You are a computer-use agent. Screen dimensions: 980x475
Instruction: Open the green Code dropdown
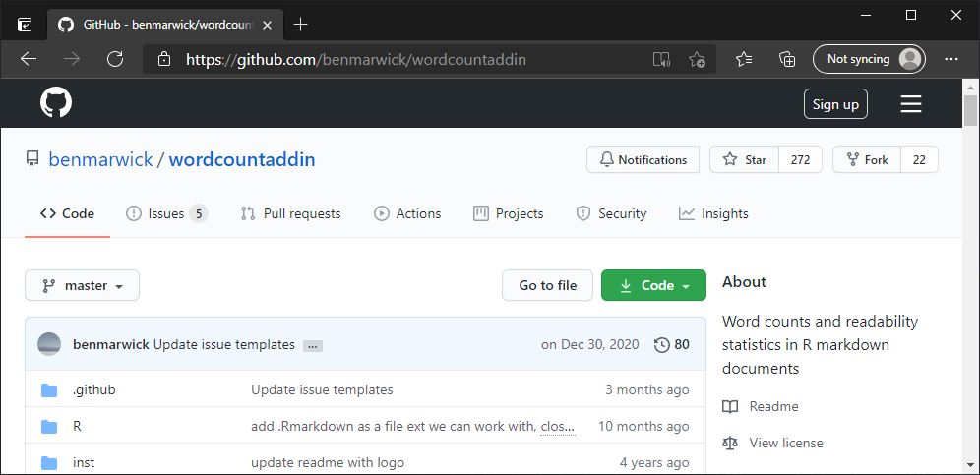point(653,285)
